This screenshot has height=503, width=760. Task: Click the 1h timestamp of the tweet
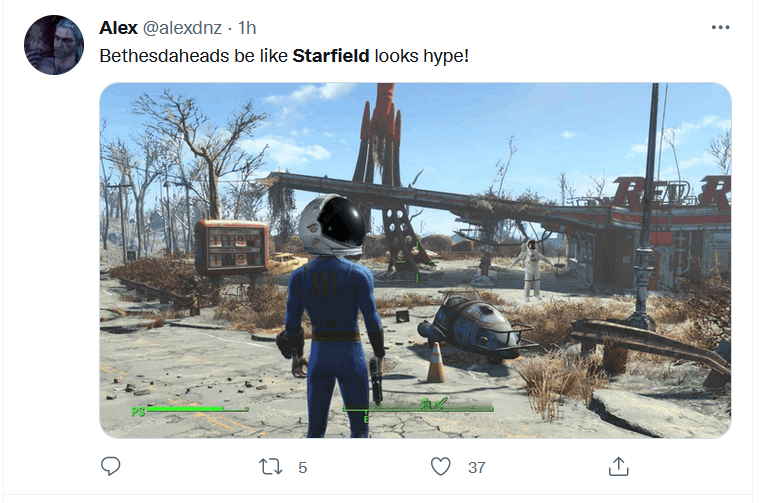247,28
